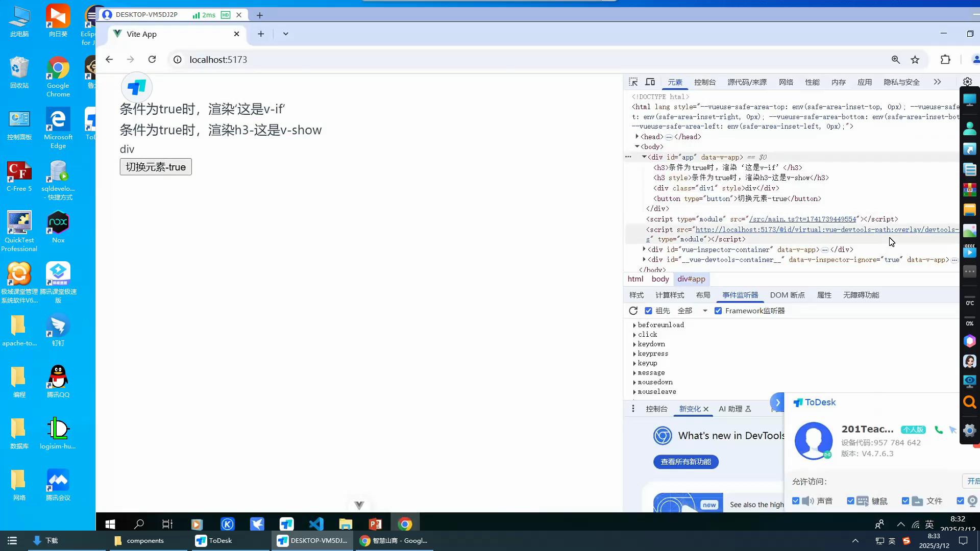Click the zoom magnifier icon in the address bar
The image size is (980, 551).
[896, 60]
